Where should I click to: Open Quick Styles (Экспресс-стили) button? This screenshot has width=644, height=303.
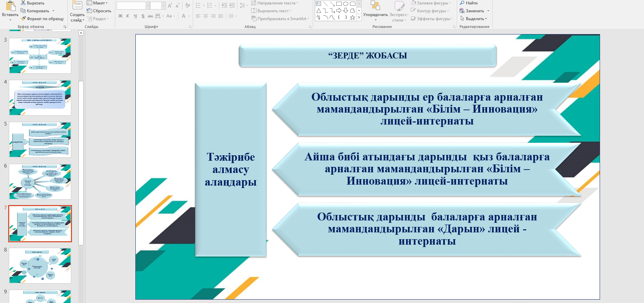[399, 11]
